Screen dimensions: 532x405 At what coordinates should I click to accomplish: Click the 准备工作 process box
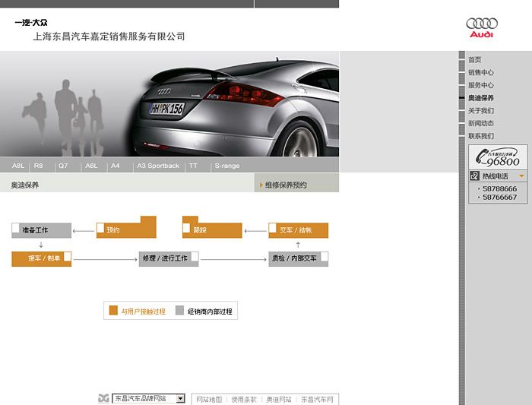(41, 230)
